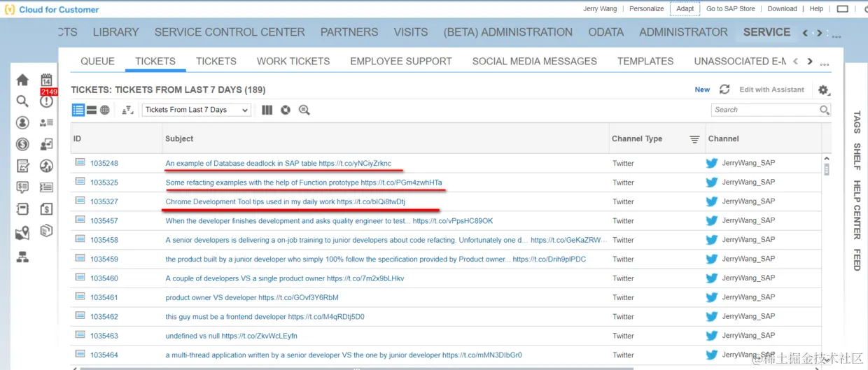Open the organization chart icon in sidebar
Screen dimensions: 868x370
[x=22, y=257]
